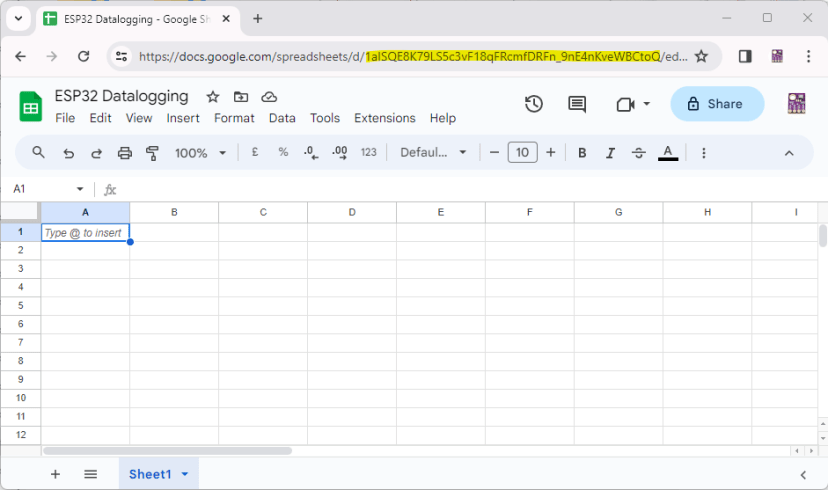Bookmark this page with star
Viewport: 828px width, 490px height.
(x=701, y=56)
